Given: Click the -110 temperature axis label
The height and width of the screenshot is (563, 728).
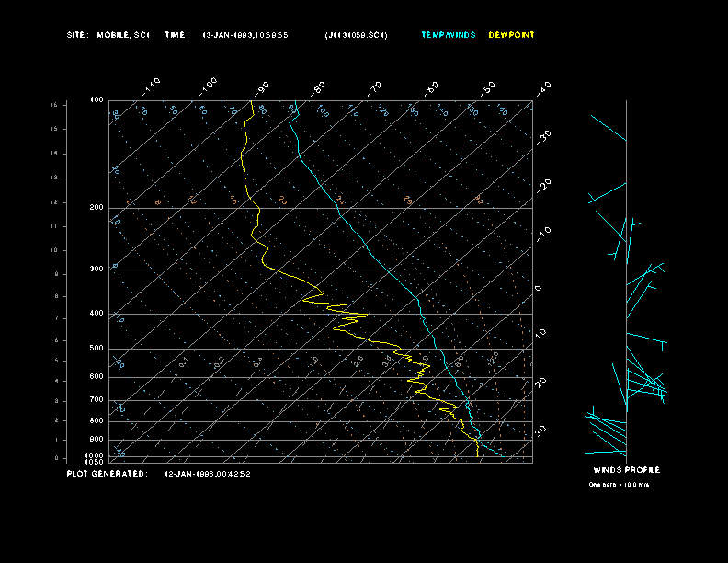Looking at the screenshot, I should click(x=151, y=87).
